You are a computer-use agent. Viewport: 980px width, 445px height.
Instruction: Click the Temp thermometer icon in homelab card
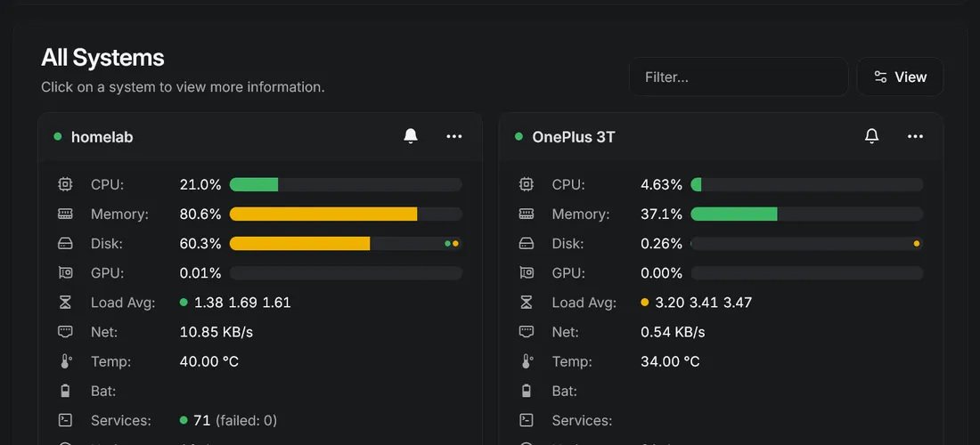[66, 361]
